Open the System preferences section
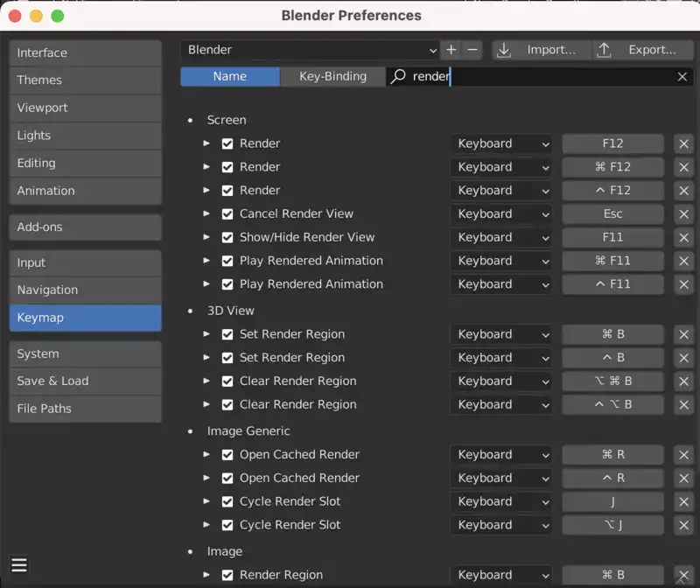This screenshot has width=700, height=588. [x=85, y=354]
